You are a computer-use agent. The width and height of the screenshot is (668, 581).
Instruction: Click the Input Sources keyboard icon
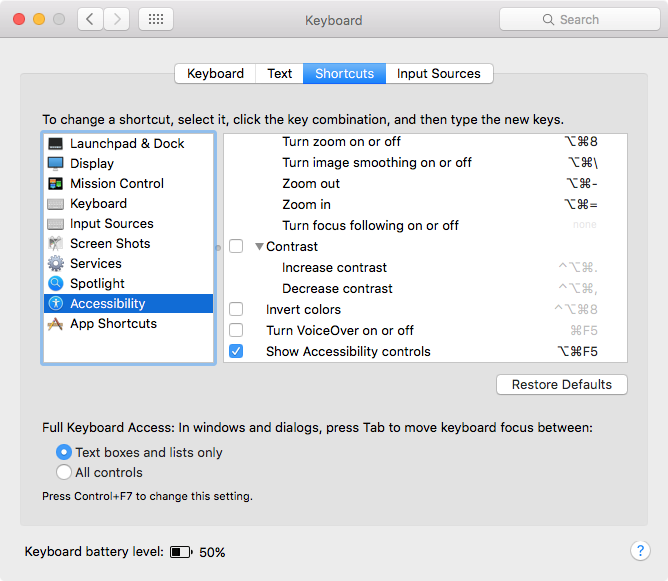(x=55, y=224)
